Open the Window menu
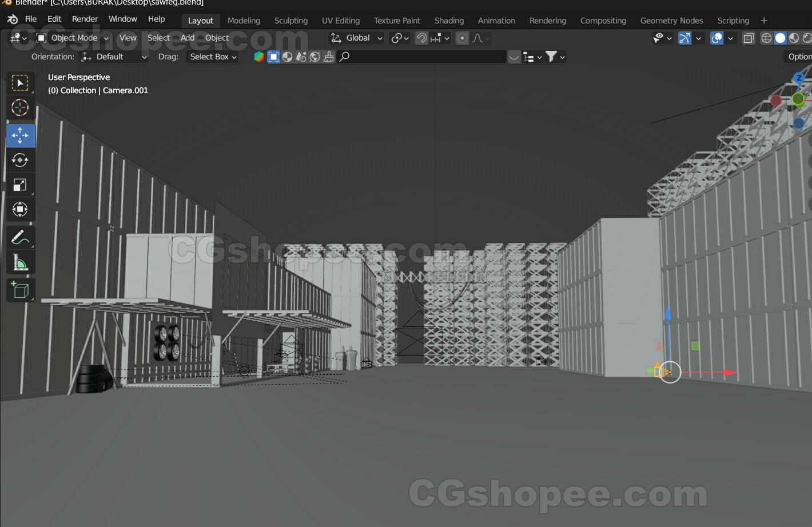 coord(123,19)
